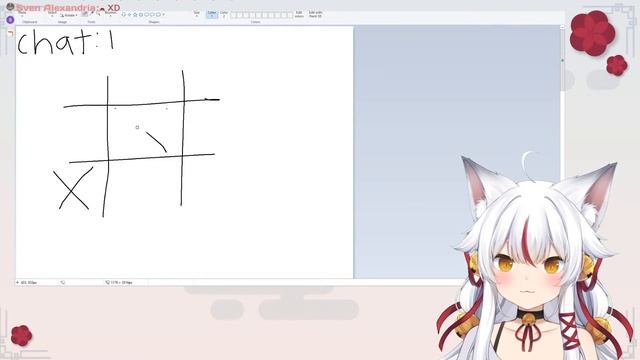Select the star shape in Shapes gallery
Screen dimensions: 640x360
(x=135, y=15)
